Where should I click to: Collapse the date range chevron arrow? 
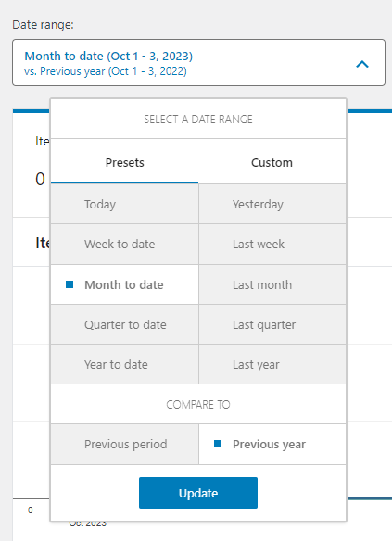coord(362,64)
